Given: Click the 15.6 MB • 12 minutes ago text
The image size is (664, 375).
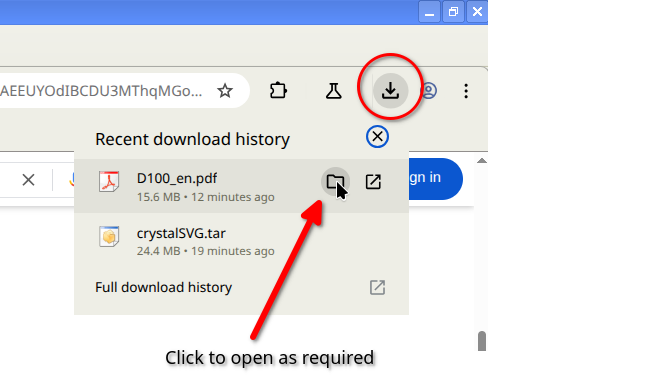Looking at the screenshot, I should [x=205, y=197].
